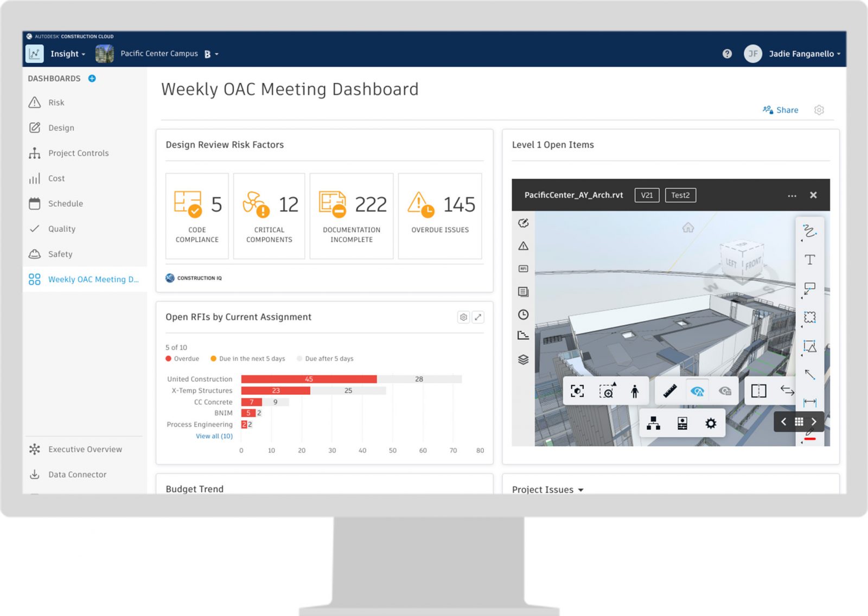Select the first person walk tool
The height and width of the screenshot is (616, 868).
click(x=635, y=391)
